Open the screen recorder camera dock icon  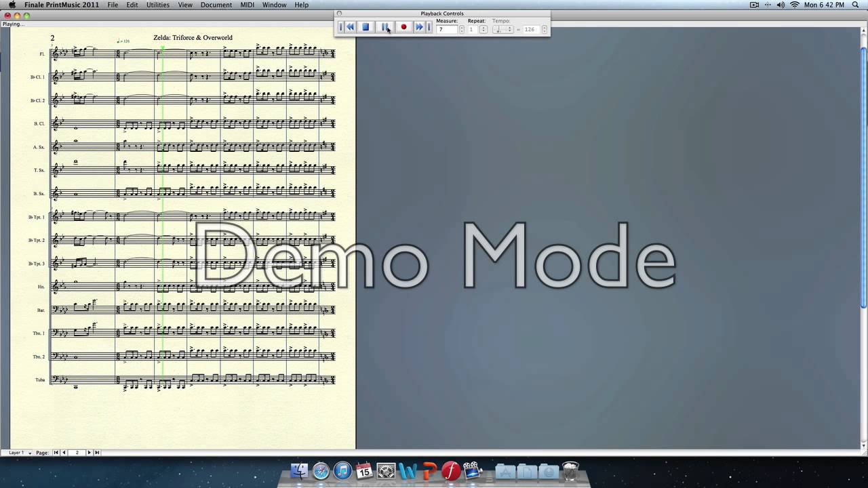click(473, 470)
